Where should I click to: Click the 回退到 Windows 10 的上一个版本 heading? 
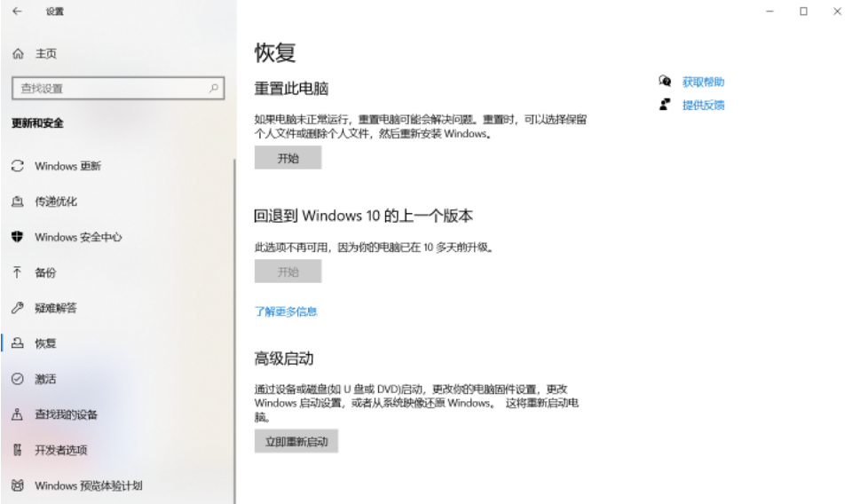point(364,216)
